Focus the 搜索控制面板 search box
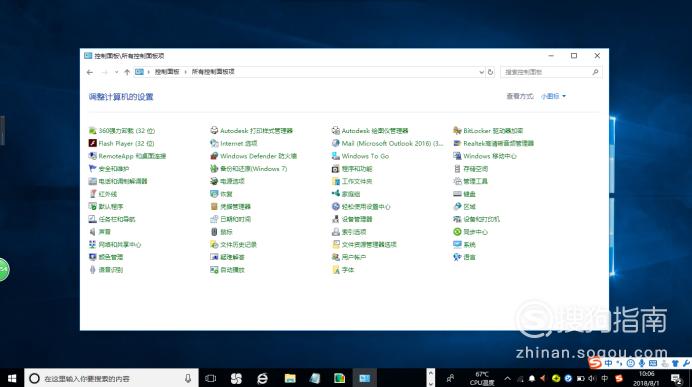692x387 pixels. (551, 72)
